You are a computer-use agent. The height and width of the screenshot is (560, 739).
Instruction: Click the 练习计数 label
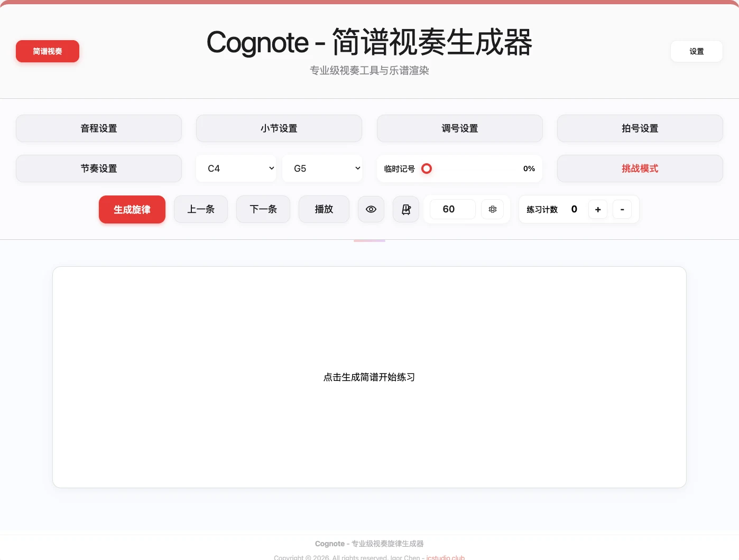click(542, 210)
